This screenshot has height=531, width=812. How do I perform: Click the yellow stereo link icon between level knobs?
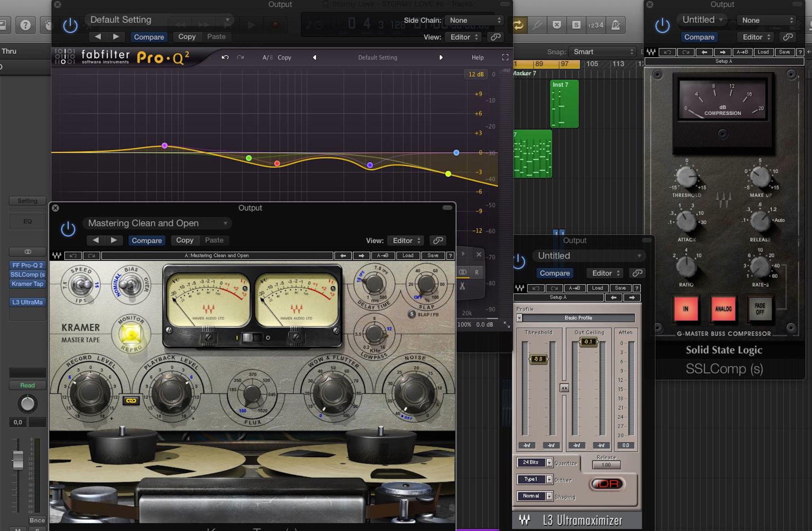tap(131, 400)
